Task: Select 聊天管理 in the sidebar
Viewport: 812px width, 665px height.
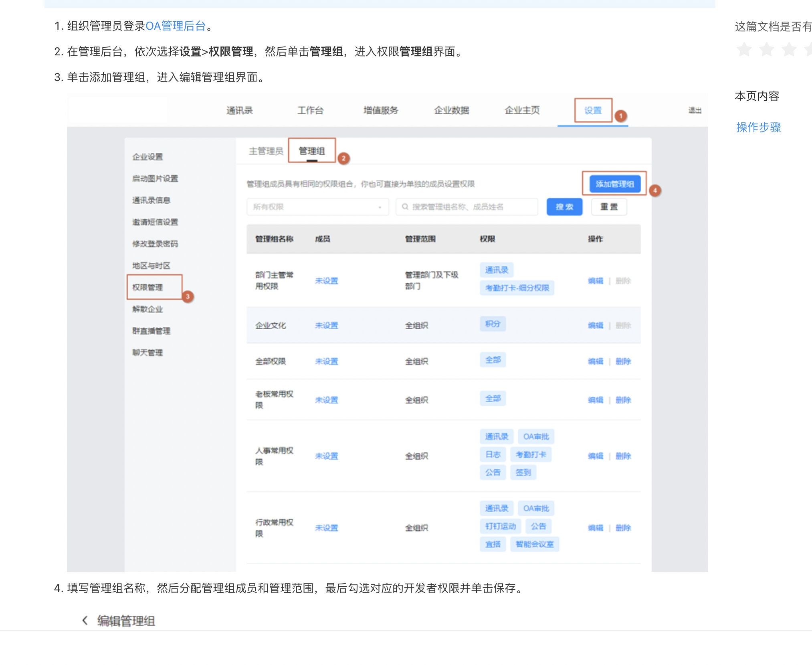Action: coord(147,353)
